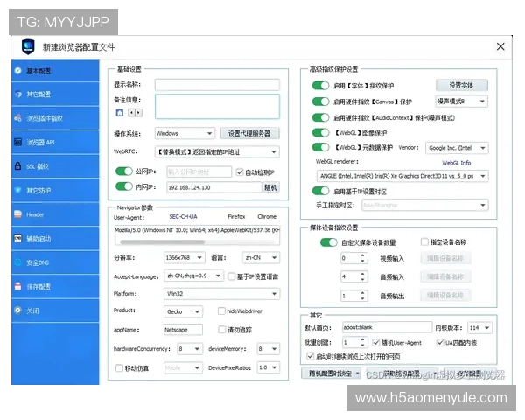
Task: Open 基本配置 section in sidebar
Action: [x=55, y=71]
